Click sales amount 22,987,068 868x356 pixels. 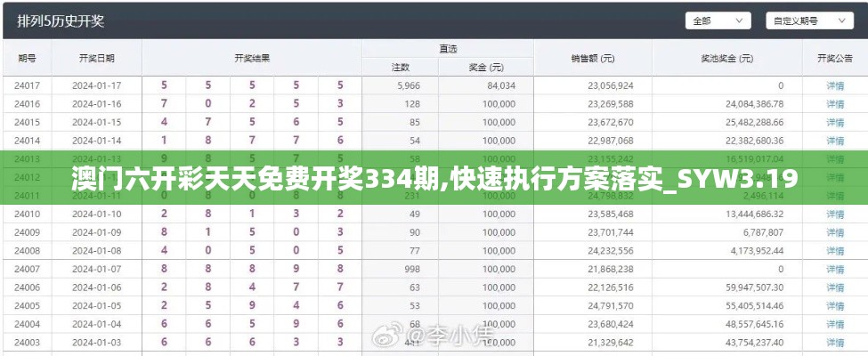click(x=611, y=141)
